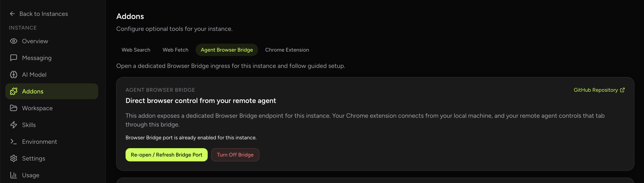
Task: Click the Skills lightning bolt icon
Action: click(14, 125)
